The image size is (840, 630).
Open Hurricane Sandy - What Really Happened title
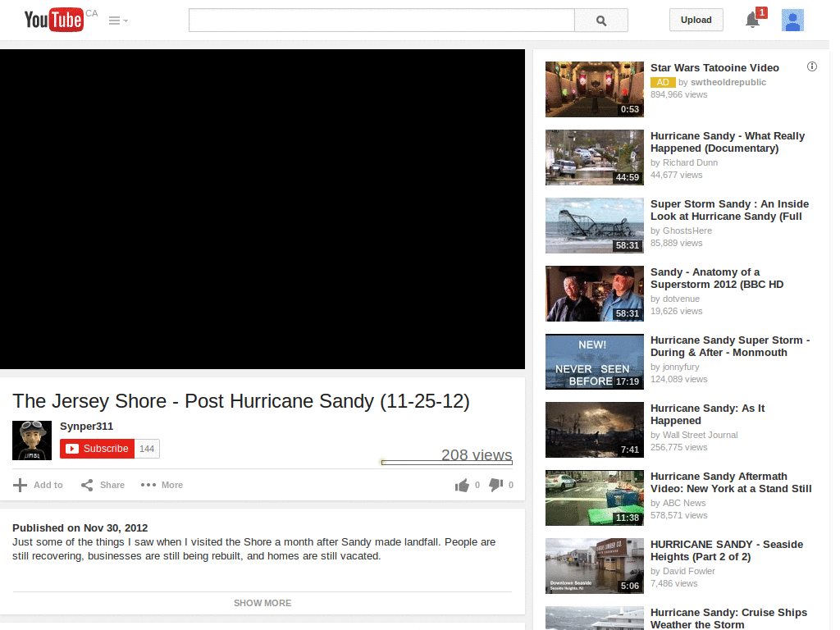coord(728,142)
